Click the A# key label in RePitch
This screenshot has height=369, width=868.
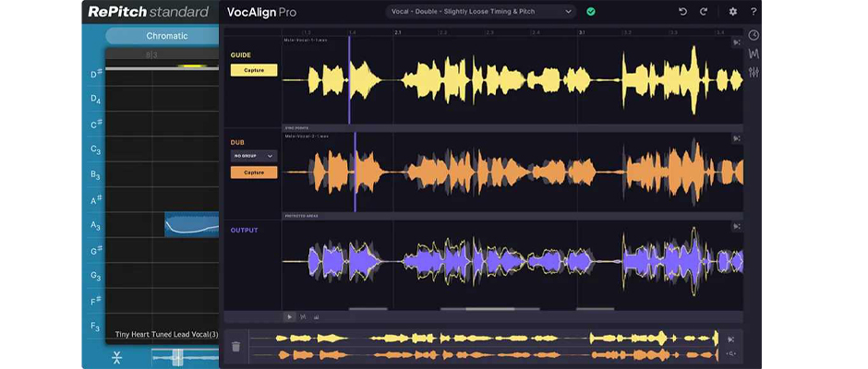click(x=96, y=199)
